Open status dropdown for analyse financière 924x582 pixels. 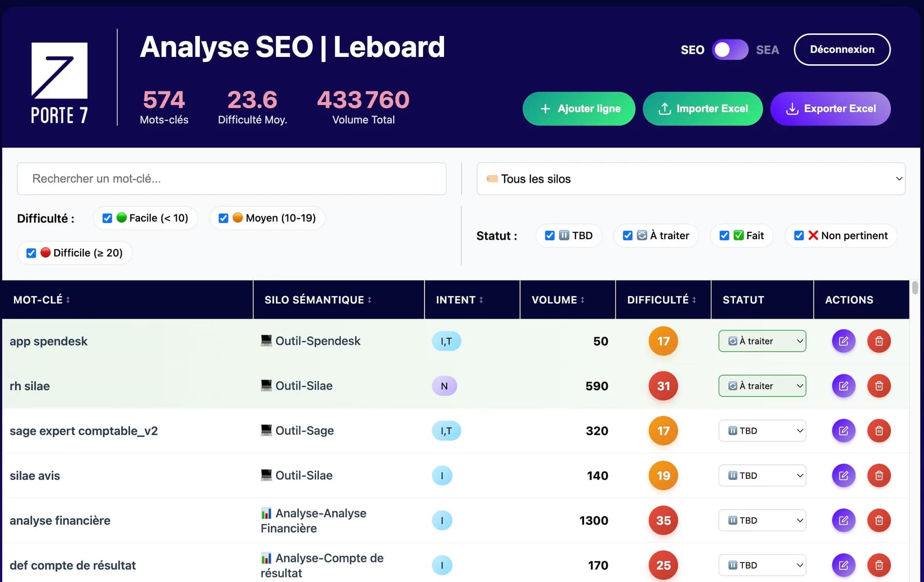coord(762,520)
